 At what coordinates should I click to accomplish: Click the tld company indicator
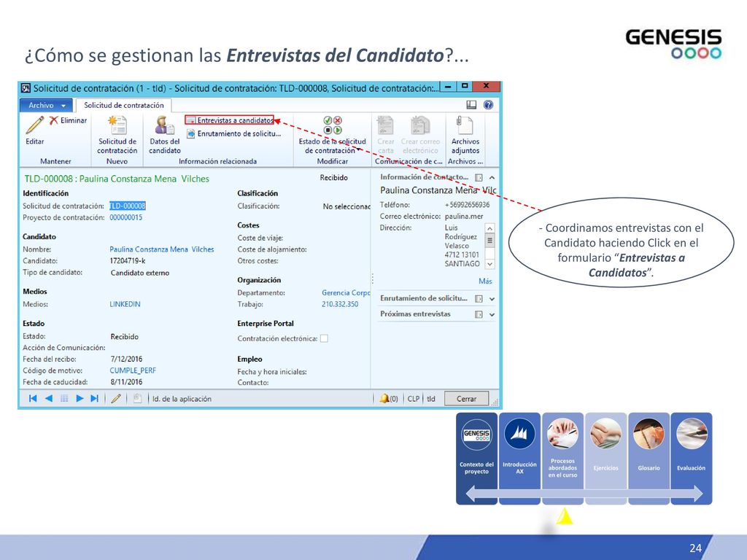click(x=431, y=399)
